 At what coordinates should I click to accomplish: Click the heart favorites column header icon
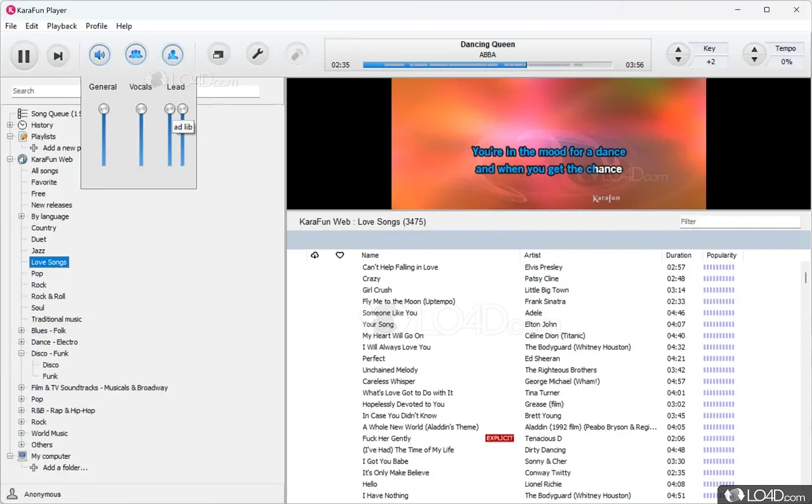(340, 255)
